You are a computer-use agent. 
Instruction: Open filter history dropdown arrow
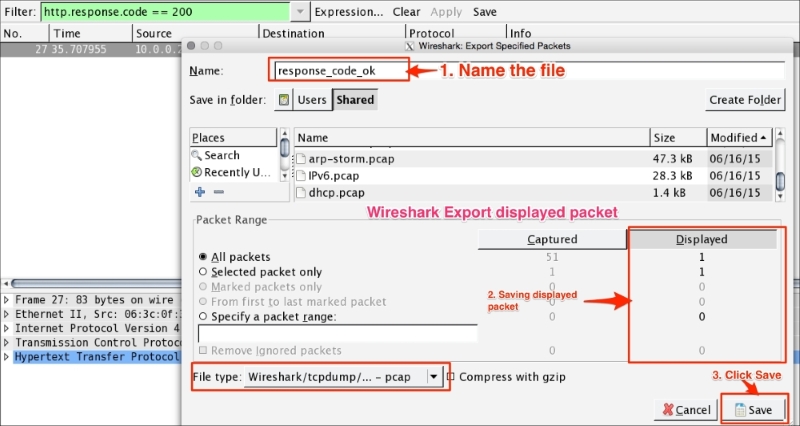click(301, 12)
